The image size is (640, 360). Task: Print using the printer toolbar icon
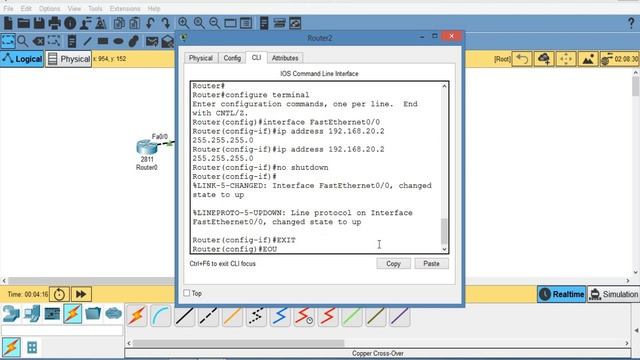(x=54, y=23)
